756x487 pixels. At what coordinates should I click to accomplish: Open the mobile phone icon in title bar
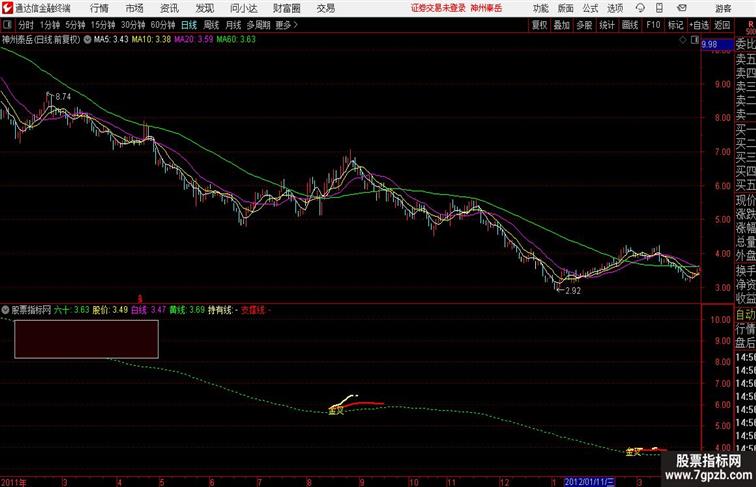pyautogui.click(x=659, y=8)
